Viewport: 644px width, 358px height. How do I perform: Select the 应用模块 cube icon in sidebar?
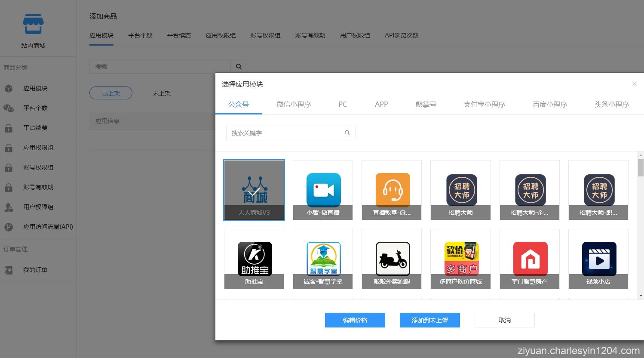click(9, 88)
